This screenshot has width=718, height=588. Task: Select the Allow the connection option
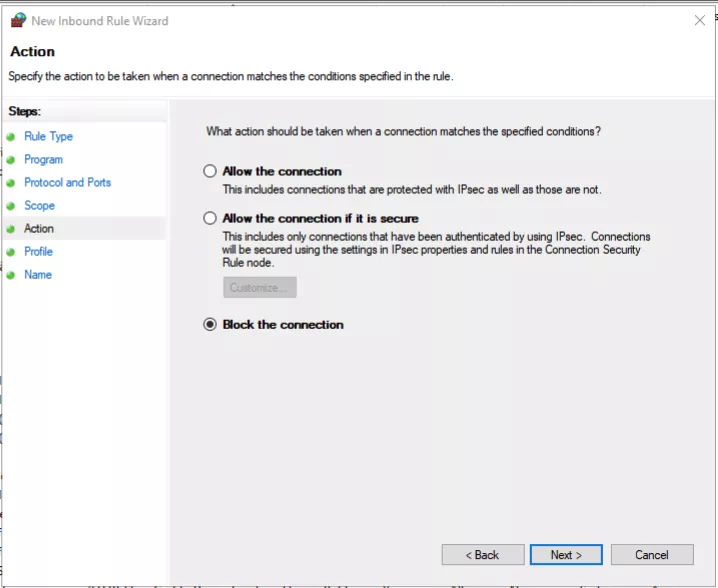pos(210,171)
